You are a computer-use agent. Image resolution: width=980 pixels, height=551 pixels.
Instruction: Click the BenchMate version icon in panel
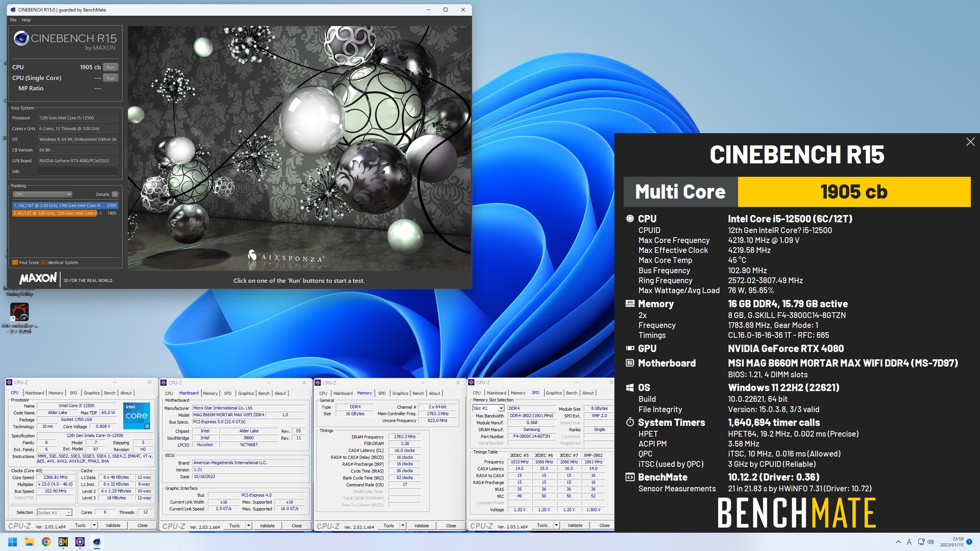pos(630,477)
